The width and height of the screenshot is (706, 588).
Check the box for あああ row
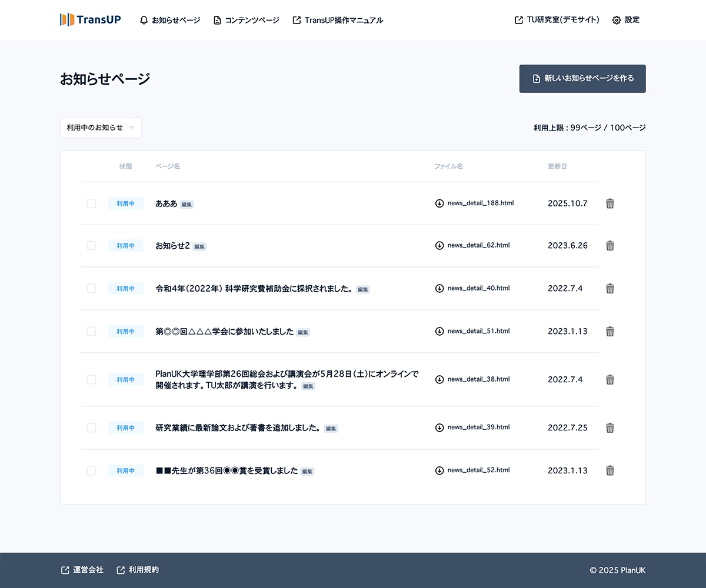[x=91, y=203]
